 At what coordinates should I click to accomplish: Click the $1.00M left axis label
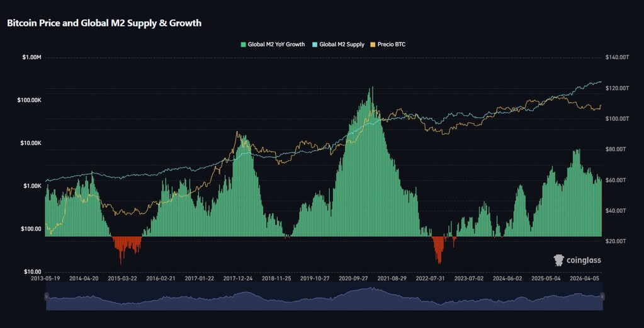tap(32, 57)
